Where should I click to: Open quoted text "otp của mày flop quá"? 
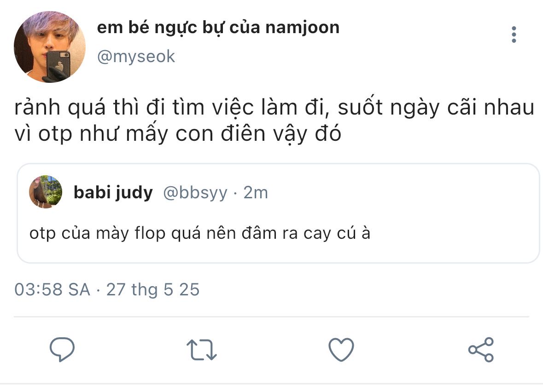coord(200,234)
